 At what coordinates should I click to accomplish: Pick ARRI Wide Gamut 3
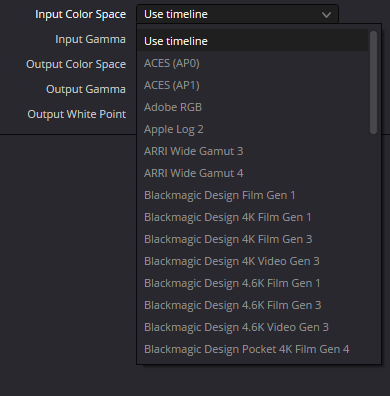coord(252,151)
